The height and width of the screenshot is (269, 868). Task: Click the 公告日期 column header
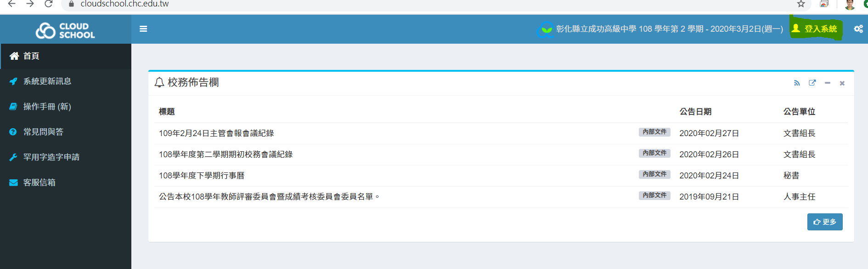pyautogui.click(x=695, y=112)
